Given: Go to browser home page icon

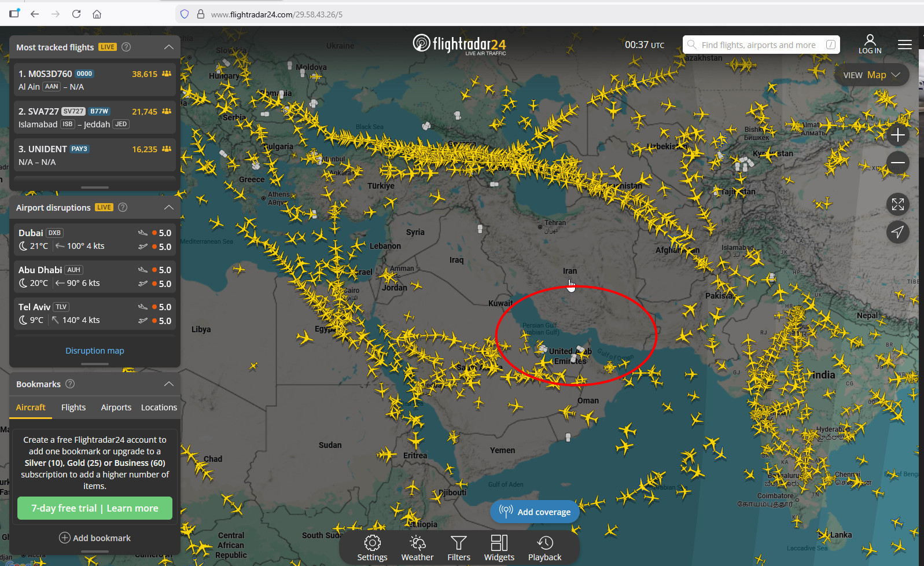Looking at the screenshot, I should [97, 14].
